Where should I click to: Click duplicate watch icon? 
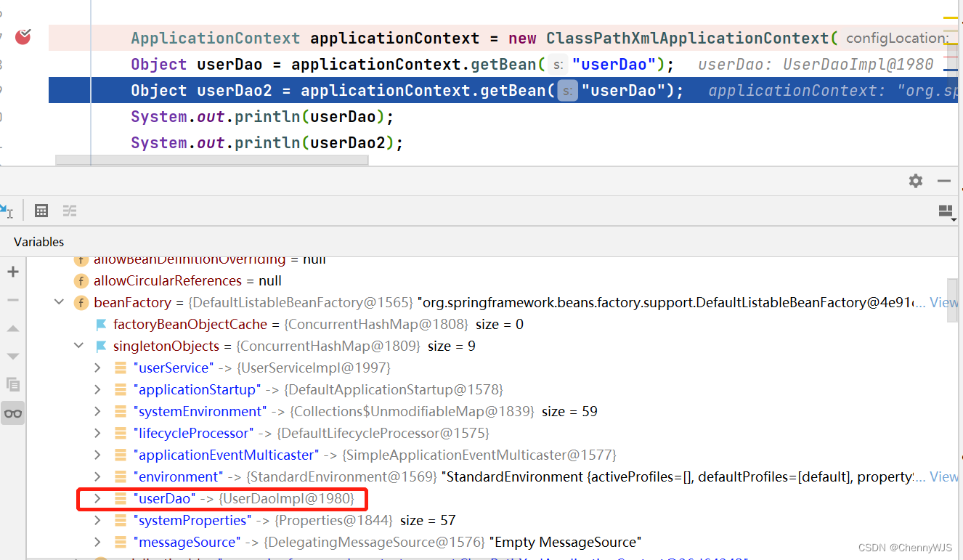pyautogui.click(x=13, y=384)
